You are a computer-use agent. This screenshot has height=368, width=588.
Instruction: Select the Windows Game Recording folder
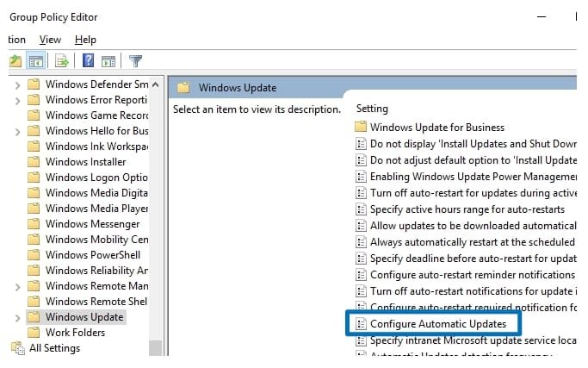point(88,115)
